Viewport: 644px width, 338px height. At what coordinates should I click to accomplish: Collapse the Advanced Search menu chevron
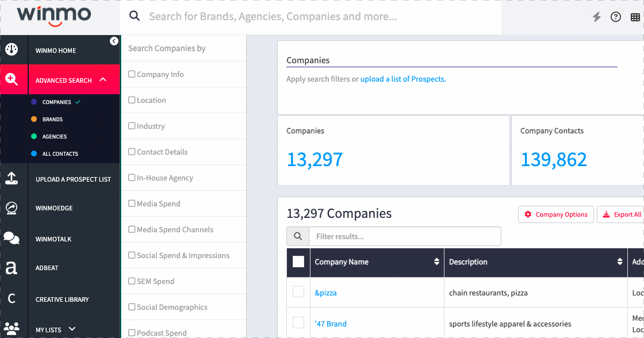[x=103, y=80]
